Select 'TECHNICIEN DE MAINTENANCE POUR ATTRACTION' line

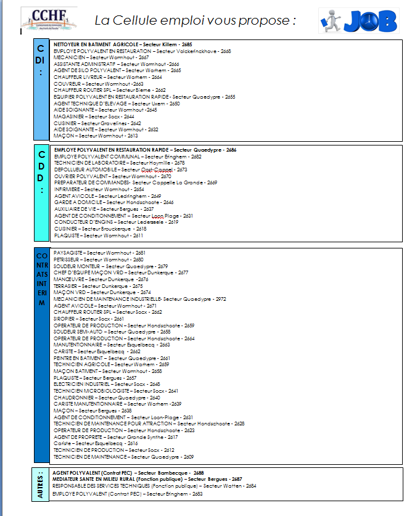click(149, 424)
